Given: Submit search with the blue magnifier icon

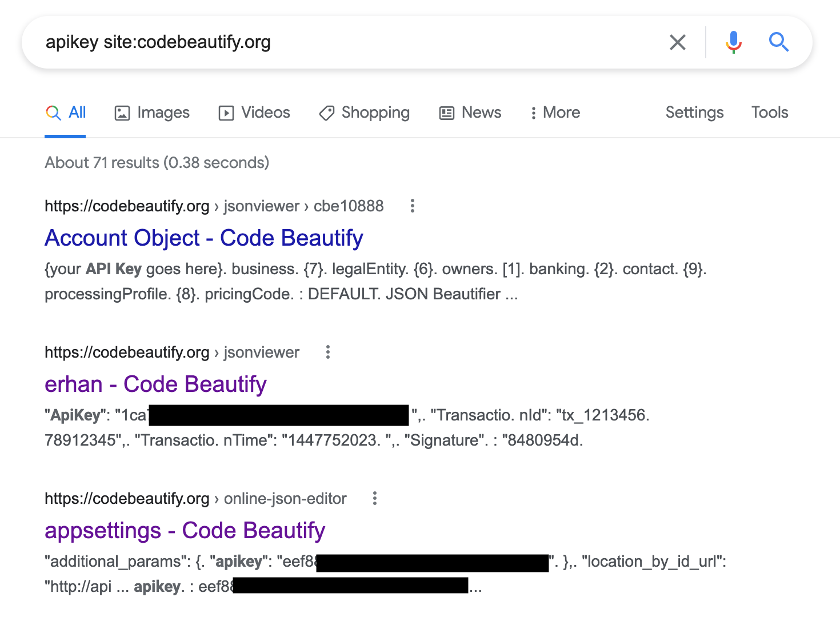Looking at the screenshot, I should [778, 42].
